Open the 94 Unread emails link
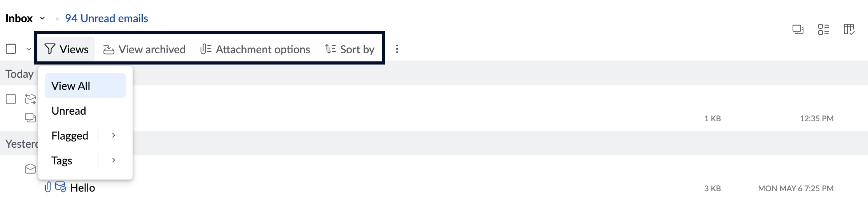 pyautogui.click(x=107, y=18)
